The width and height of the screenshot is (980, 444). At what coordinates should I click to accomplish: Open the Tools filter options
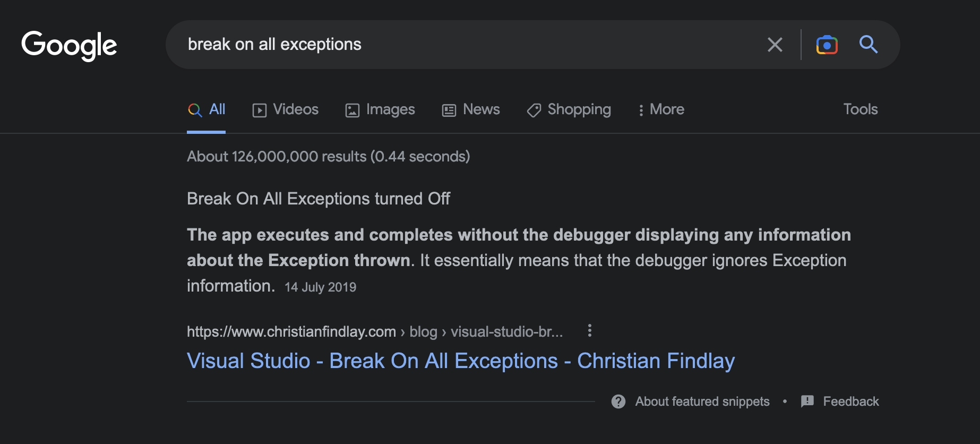tap(860, 109)
